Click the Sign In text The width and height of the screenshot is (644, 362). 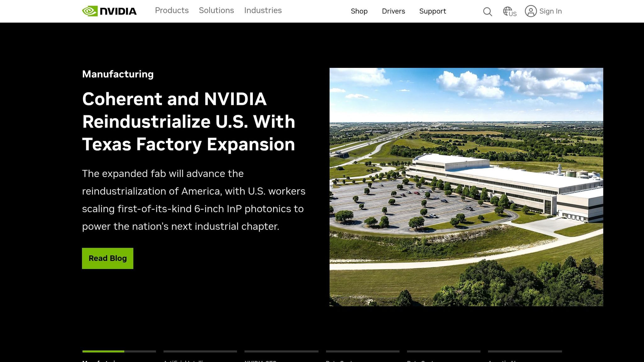[x=550, y=11]
